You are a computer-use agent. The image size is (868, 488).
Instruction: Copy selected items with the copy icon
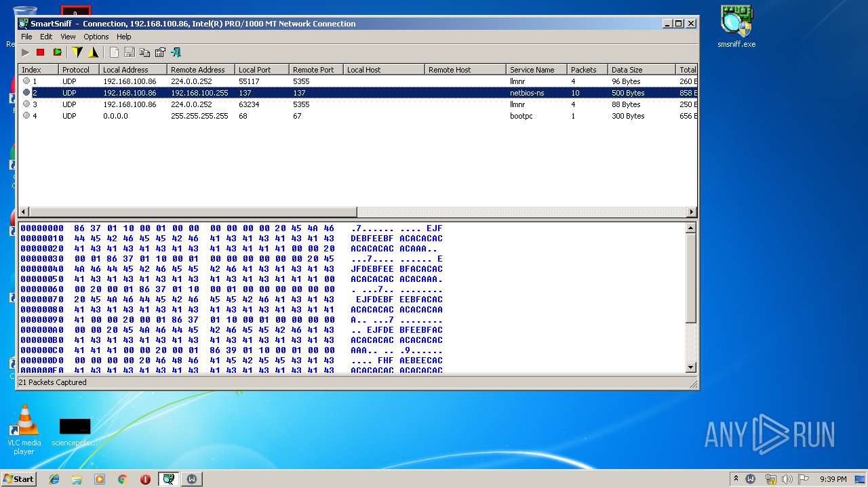point(144,52)
